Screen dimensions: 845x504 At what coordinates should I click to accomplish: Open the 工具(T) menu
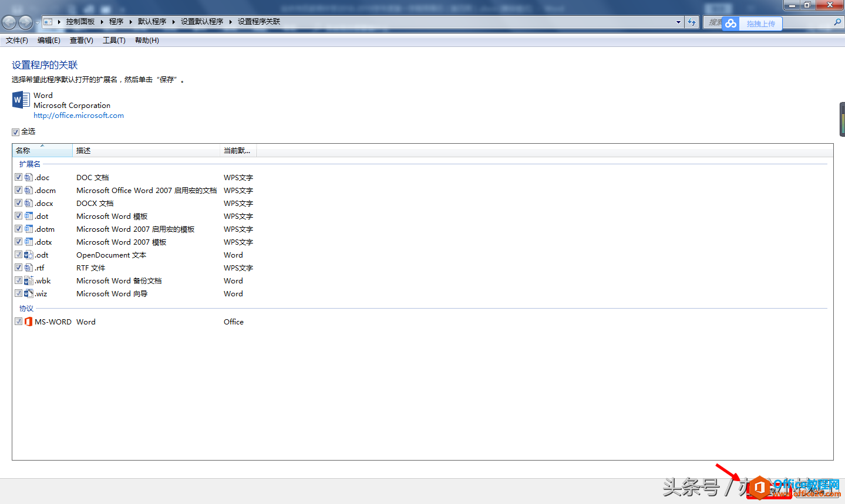[114, 40]
